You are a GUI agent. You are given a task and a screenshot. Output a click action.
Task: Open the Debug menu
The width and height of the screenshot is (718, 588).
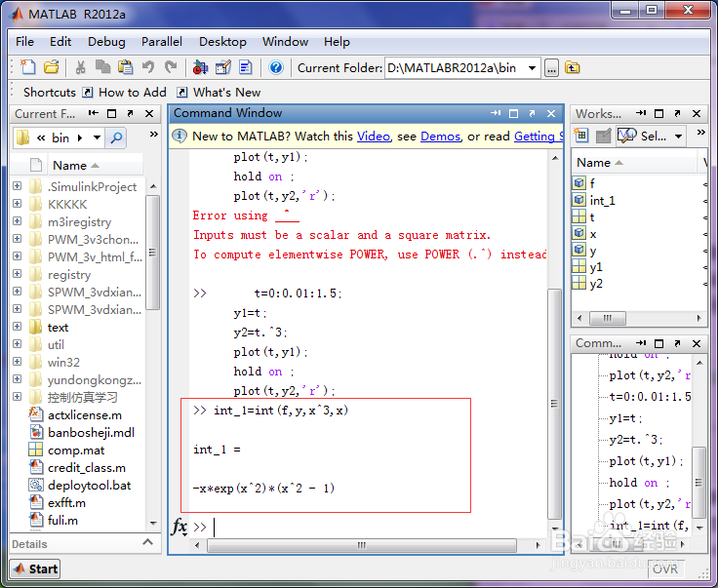click(x=106, y=42)
